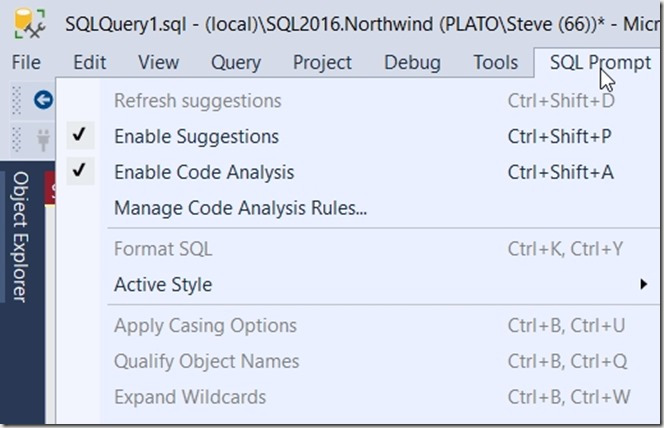Open the Project menu

pyautogui.click(x=322, y=62)
